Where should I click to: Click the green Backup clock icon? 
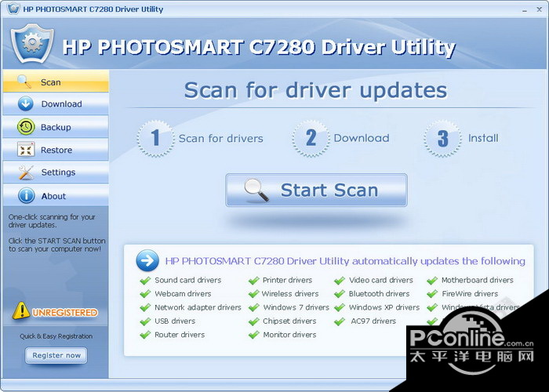click(x=26, y=127)
